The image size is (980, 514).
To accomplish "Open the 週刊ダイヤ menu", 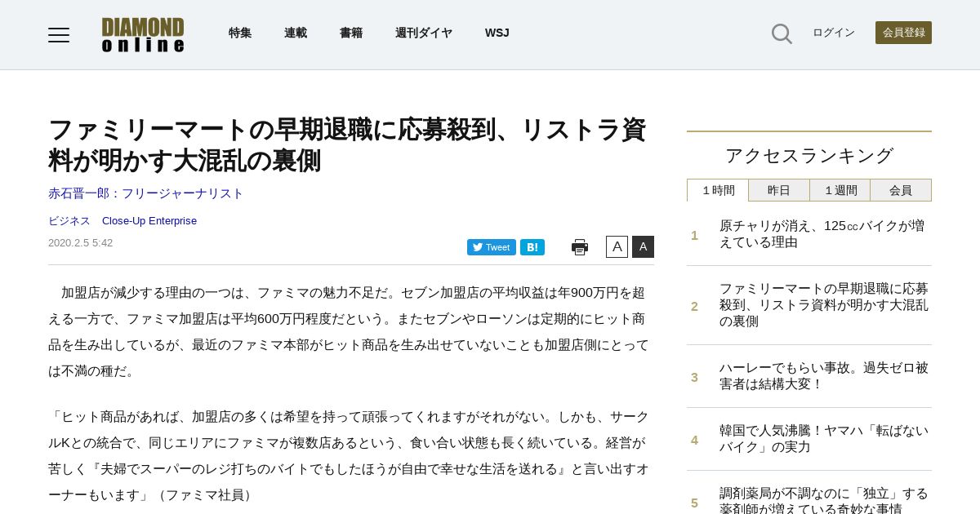I will [424, 33].
